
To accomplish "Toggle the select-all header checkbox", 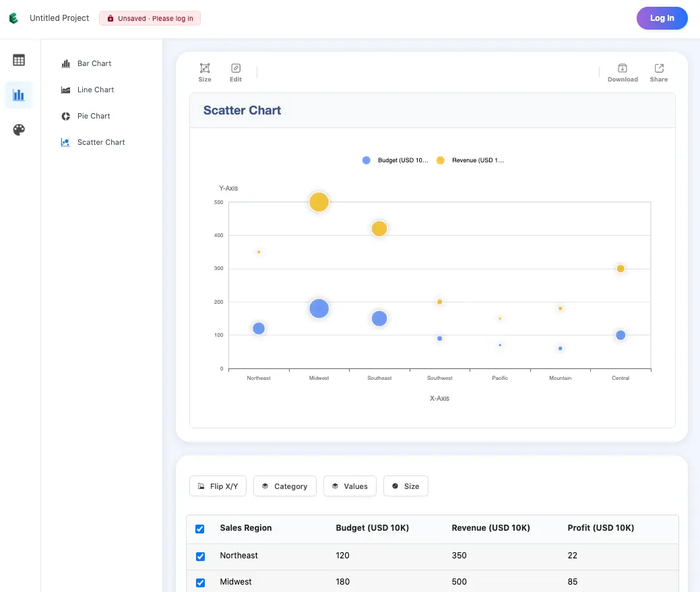I will point(200,529).
